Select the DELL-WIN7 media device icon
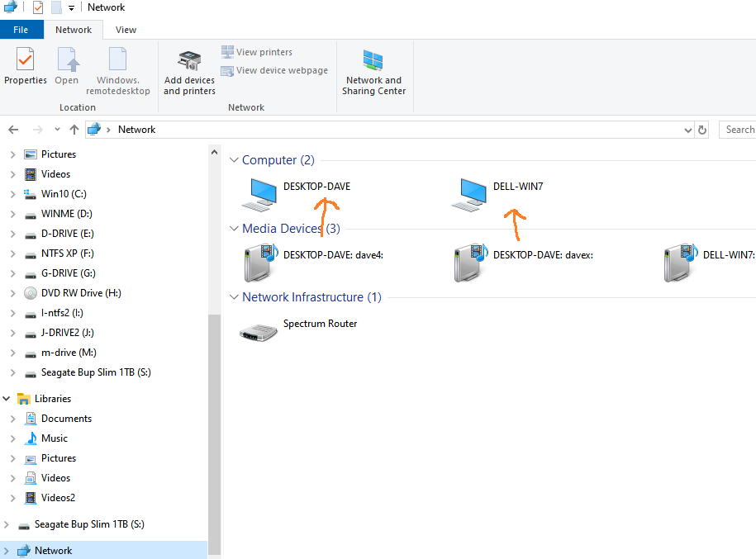Image resolution: width=756 pixels, height=559 pixels. click(680, 263)
